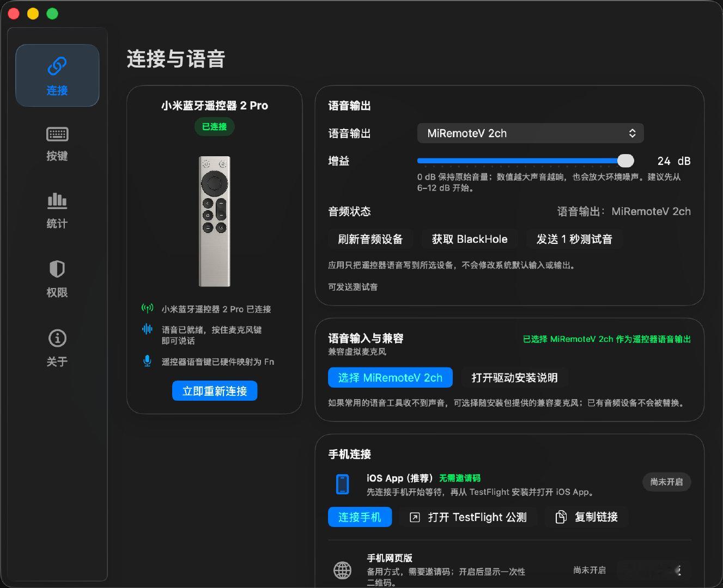Click the 刷新音频设备 button
723x588 pixels.
tap(370, 239)
